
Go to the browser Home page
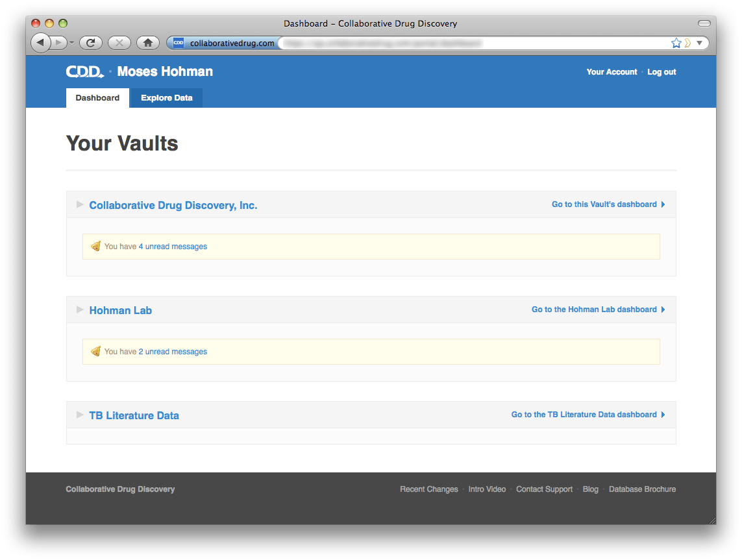tap(147, 43)
